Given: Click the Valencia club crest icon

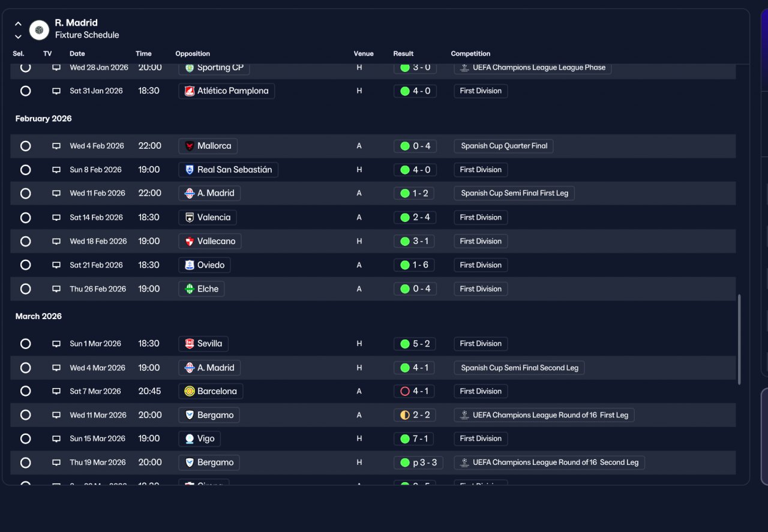Looking at the screenshot, I should tap(190, 217).
